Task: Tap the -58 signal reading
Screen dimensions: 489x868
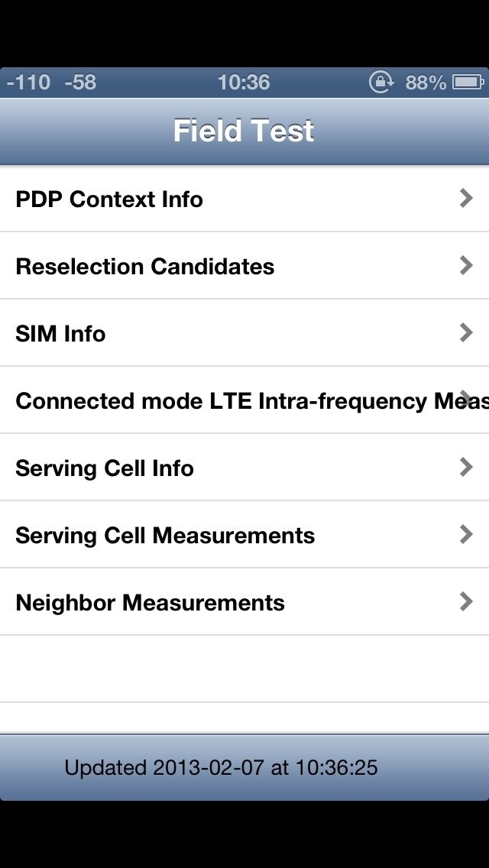Action: [x=80, y=82]
